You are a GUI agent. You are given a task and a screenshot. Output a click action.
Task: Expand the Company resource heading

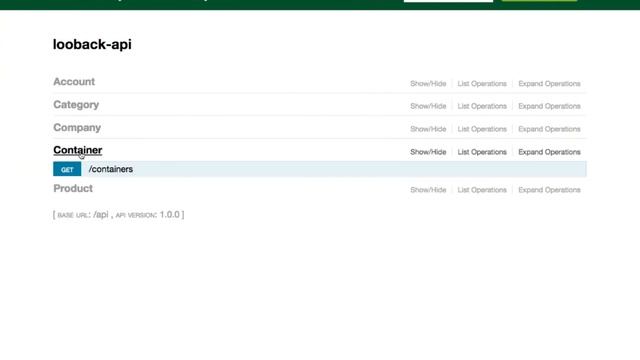coord(77,127)
